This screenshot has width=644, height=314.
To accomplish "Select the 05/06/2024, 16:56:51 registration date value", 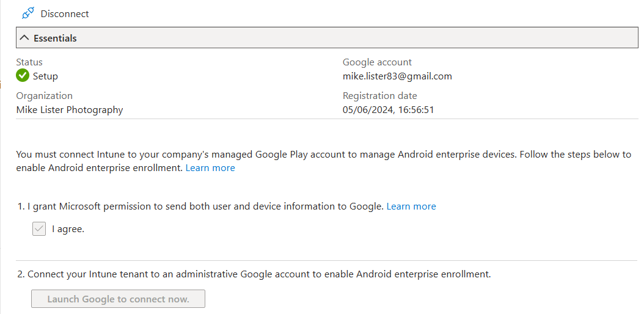I will coord(388,109).
